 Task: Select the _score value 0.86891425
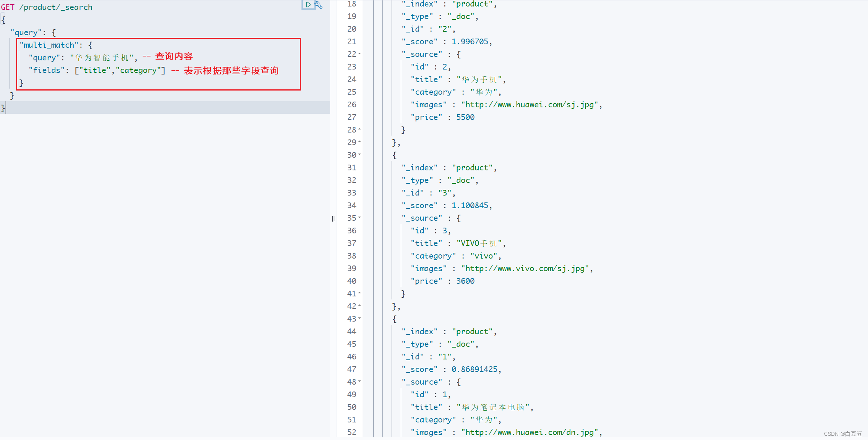pyautogui.click(x=474, y=369)
